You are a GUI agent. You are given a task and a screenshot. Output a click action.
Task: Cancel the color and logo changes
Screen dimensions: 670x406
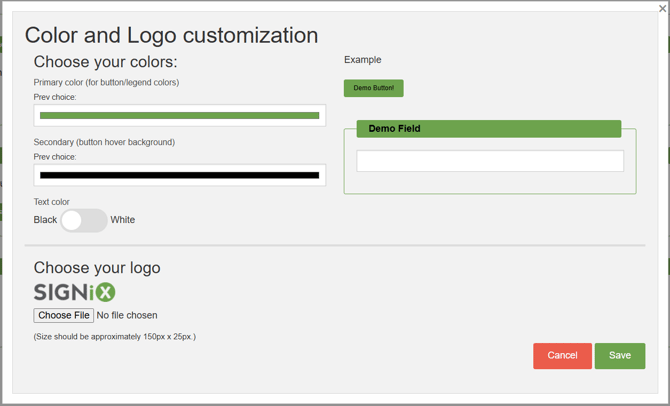click(x=562, y=356)
